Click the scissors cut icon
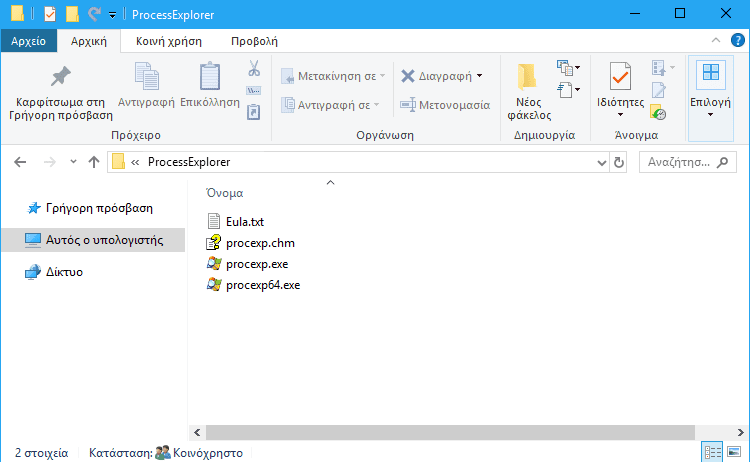The image size is (750, 462). (x=254, y=68)
